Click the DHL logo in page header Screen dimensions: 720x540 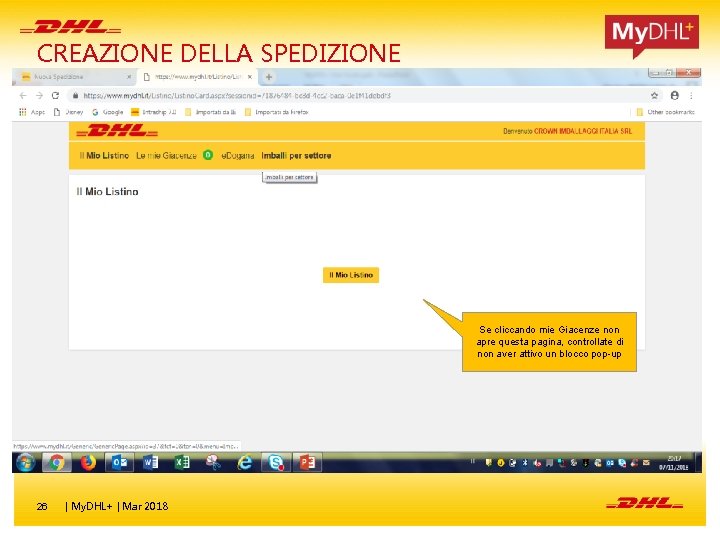[117, 131]
